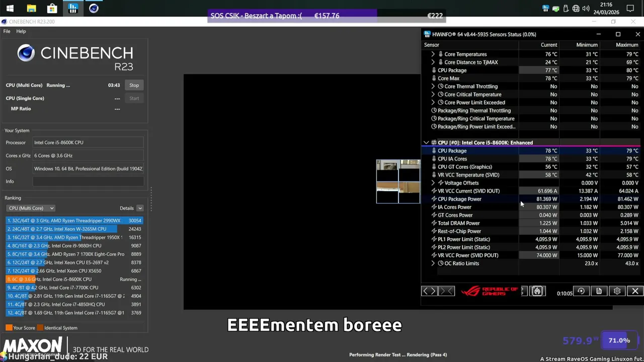Click Info input field in Cinebench

pos(88,182)
